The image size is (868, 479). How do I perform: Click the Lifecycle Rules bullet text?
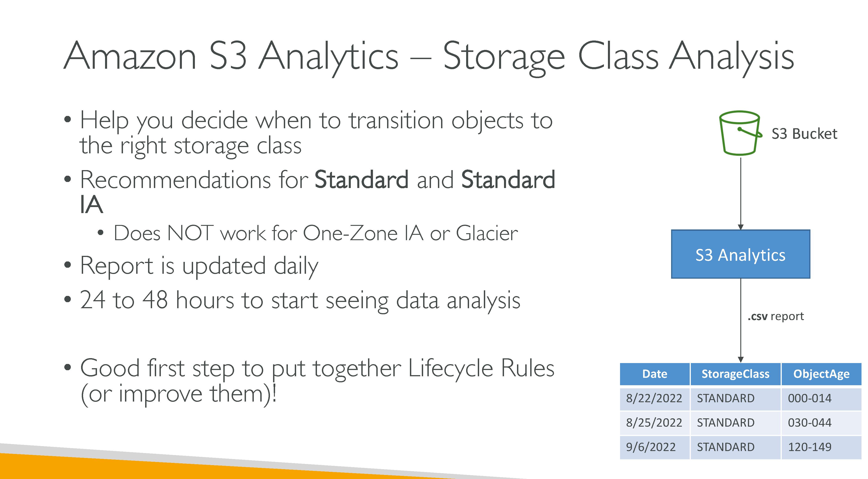click(x=317, y=368)
